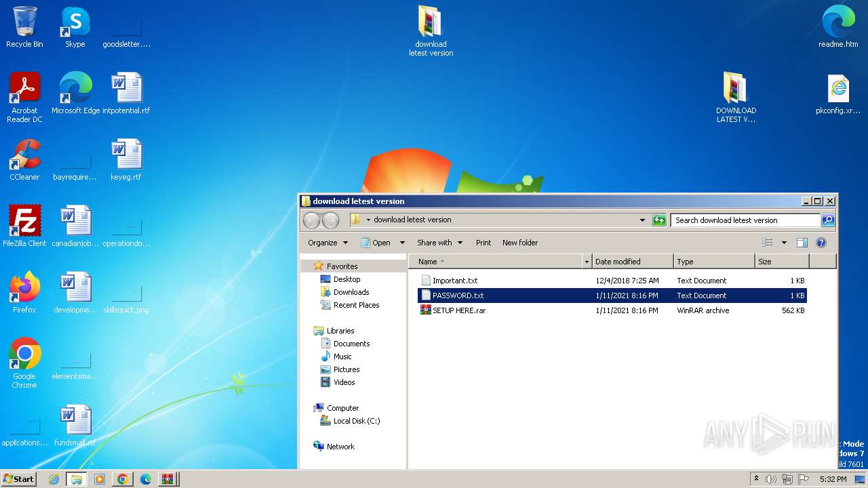
Task: Select intpotential.rtf desktop file
Action: [x=126, y=94]
